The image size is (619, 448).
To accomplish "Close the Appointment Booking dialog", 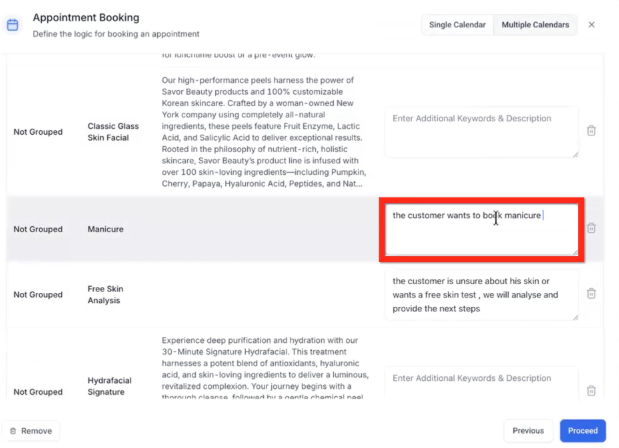I will [x=591, y=24].
